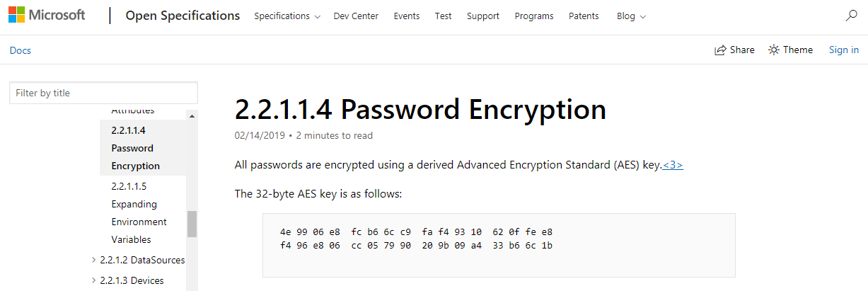The height and width of the screenshot is (291, 868).
Task: Follow the <3> footnote link
Action: [673, 165]
